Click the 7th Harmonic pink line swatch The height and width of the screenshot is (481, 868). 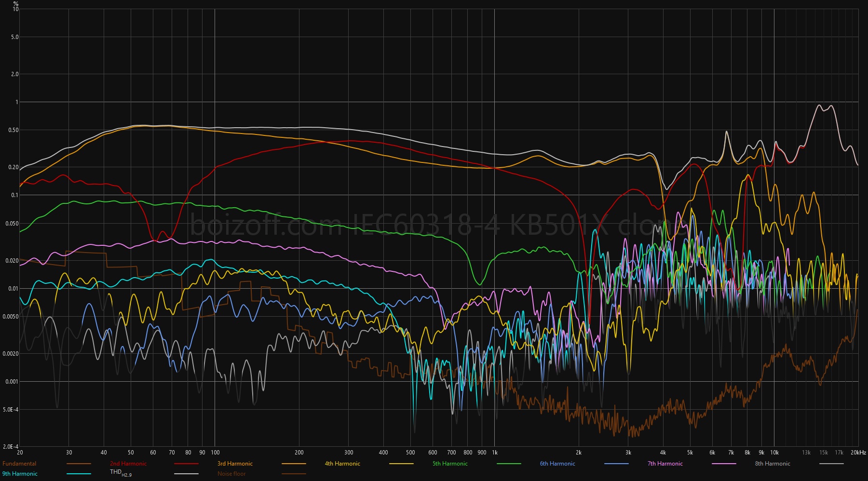click(x=724, y=464)
